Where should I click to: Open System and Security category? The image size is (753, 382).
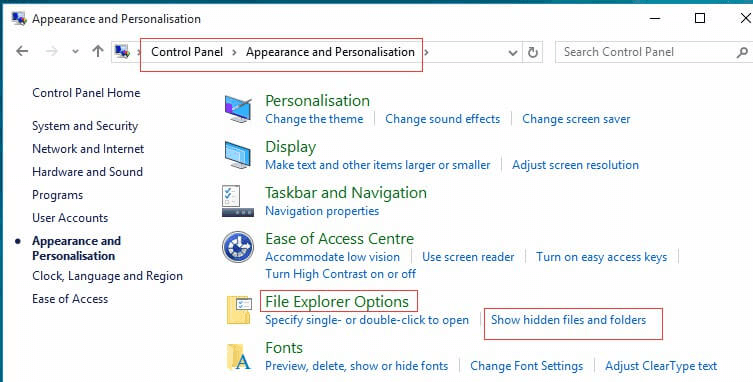pos(85,126)
